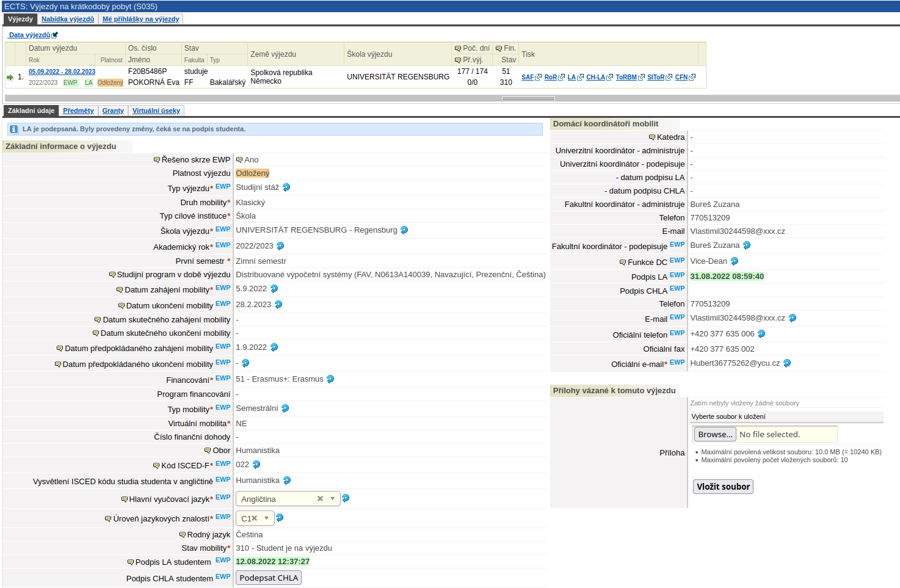Click the sync icon next to 5.9.2022
Screen dimensions: 900x588
click(274, 289)
